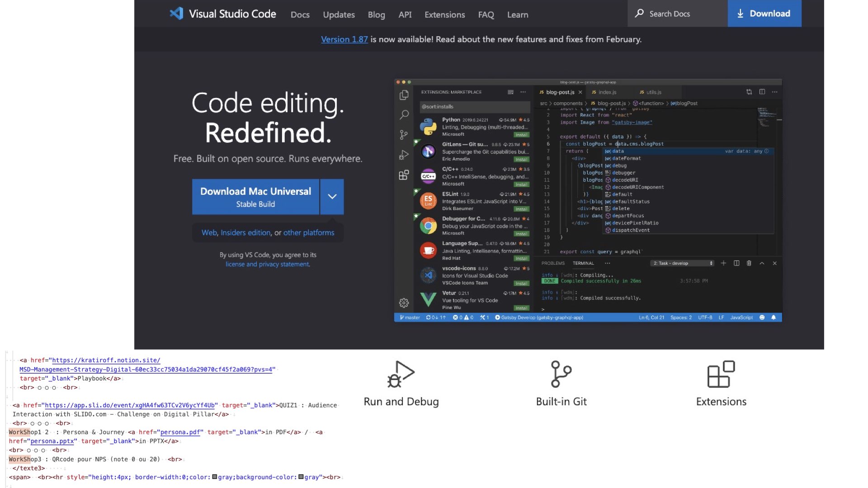Switch to the utils.js editor tab
868x488 pixels.
coord(653,92)
